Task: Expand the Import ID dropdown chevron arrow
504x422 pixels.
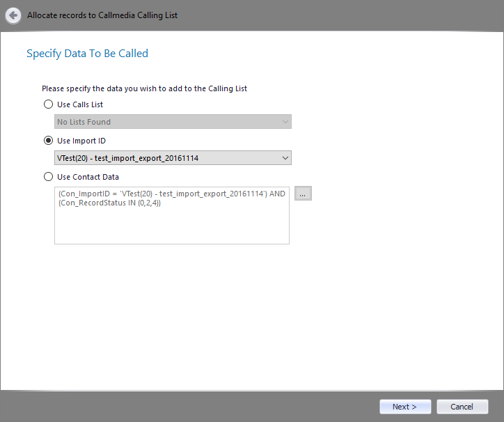Action: coord(285,158)
